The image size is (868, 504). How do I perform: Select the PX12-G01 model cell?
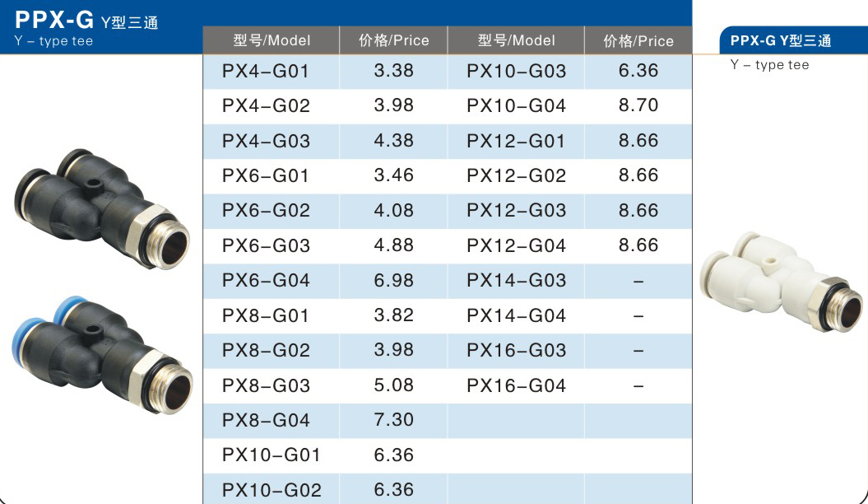coord(516,141)
